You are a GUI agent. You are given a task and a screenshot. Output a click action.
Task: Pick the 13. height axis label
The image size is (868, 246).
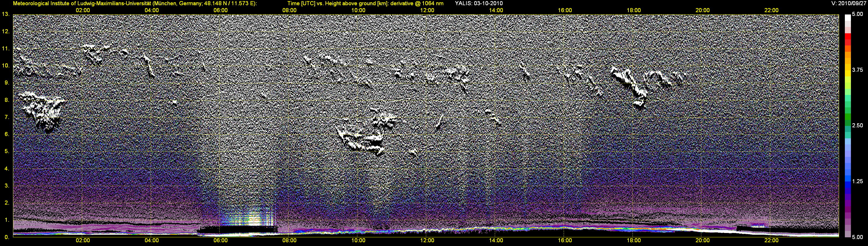click(x=5, y=14)
